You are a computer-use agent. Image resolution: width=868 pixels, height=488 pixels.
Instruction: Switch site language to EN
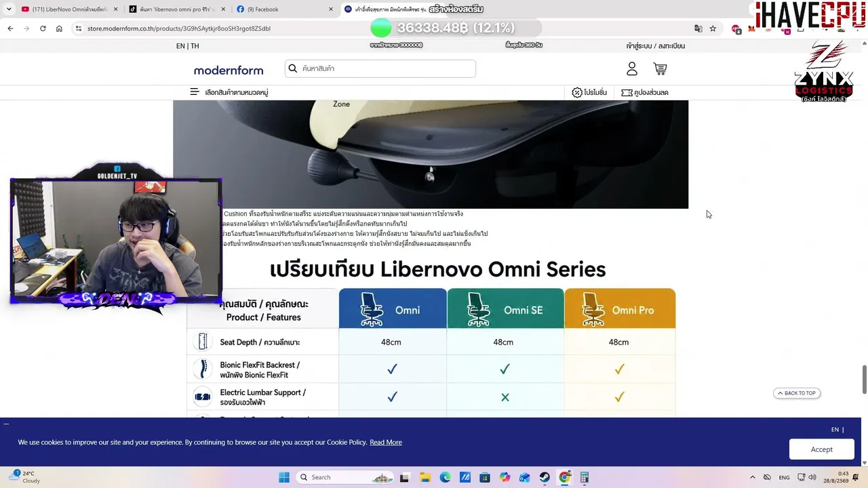coord(180,46)
